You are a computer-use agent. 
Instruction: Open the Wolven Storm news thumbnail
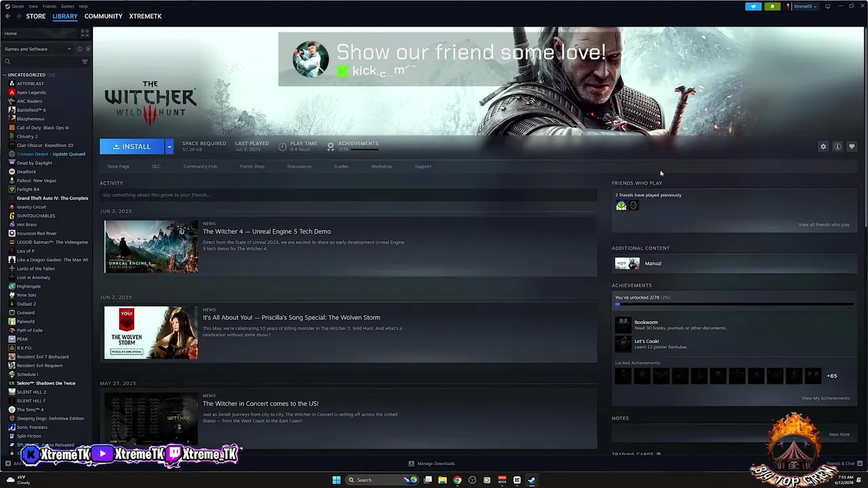click(x=151, y=333)
